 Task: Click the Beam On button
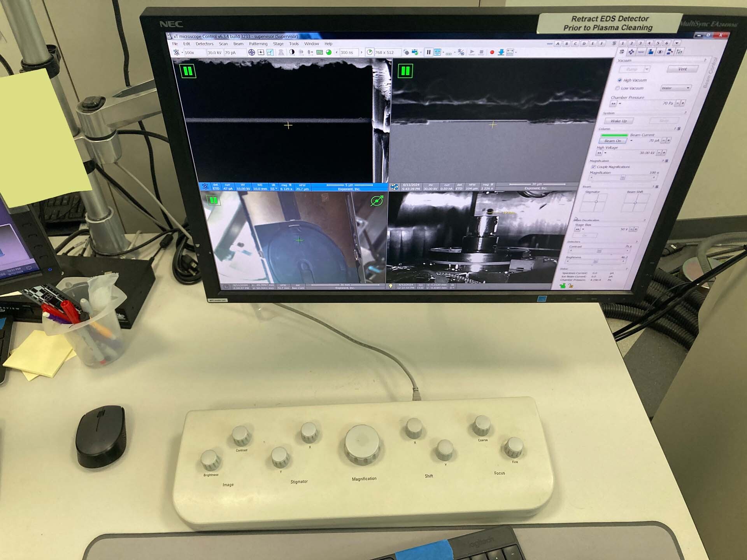coord(613,141)
